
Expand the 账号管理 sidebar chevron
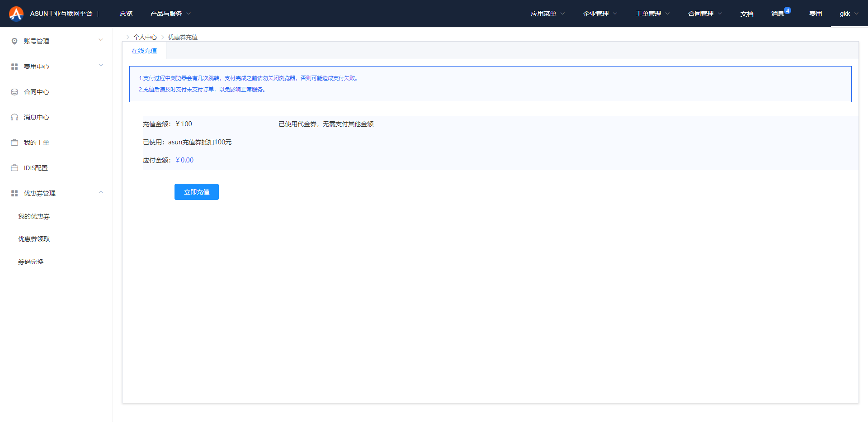point(101,40)
